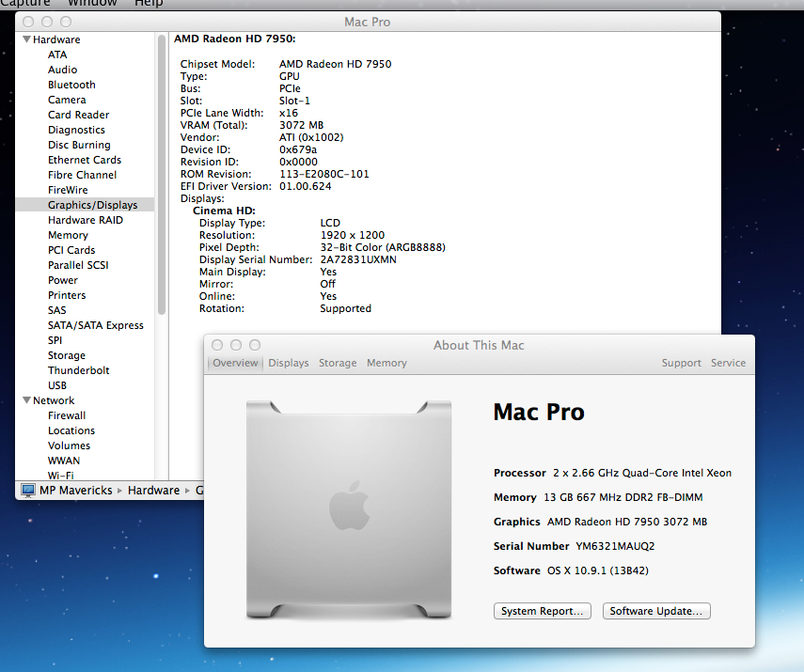Click the Software Update button
Image resolution: width=804 pixels, height=672 pixels.
click(656, 611)
